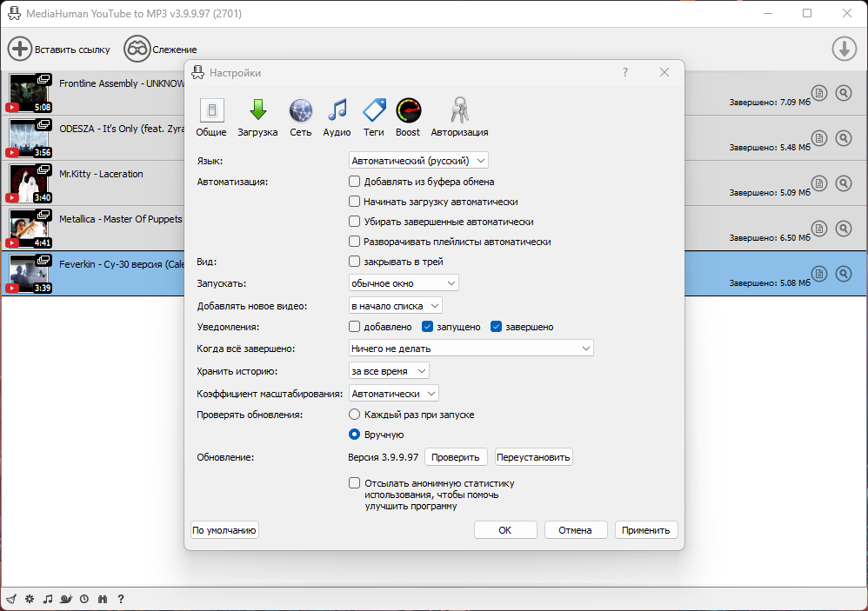Open the Добавлять новое видео dropdown
868x611 pixels.
[395, 306]
